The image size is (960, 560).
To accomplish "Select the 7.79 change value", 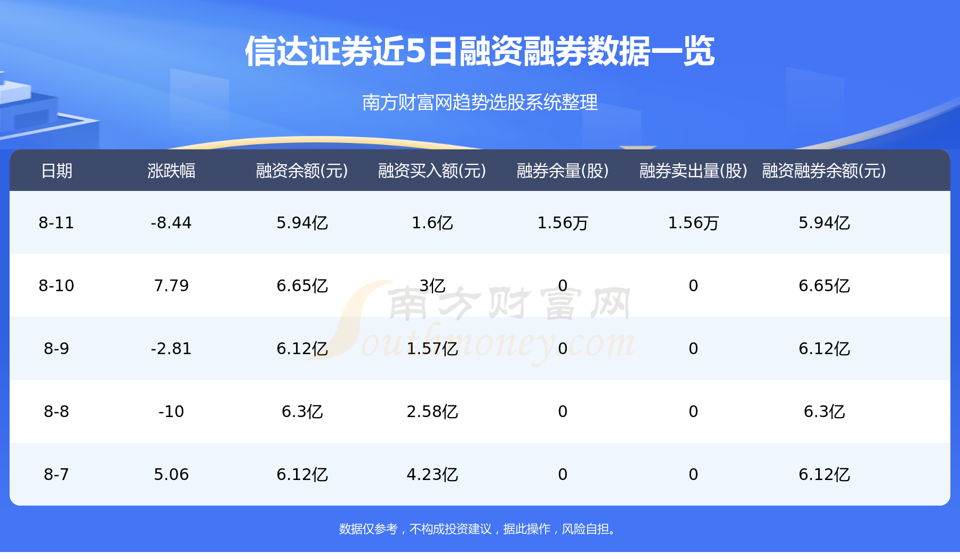I will pos(171,285).
